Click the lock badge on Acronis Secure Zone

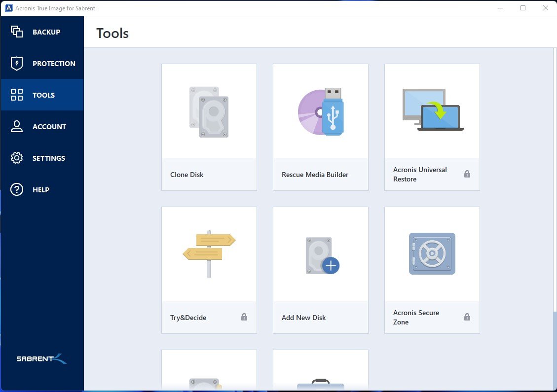[467, 317]
